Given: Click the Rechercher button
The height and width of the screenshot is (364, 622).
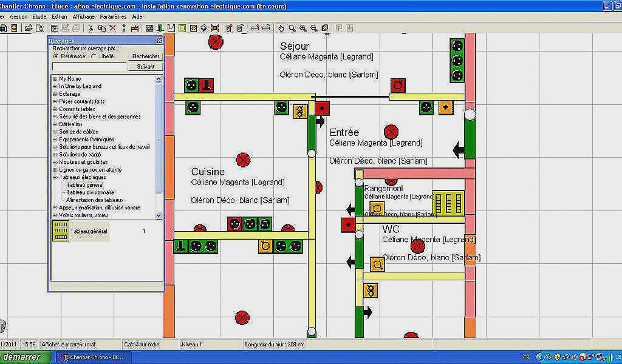Looking at the screenshot, I should [x=146, y=56].
